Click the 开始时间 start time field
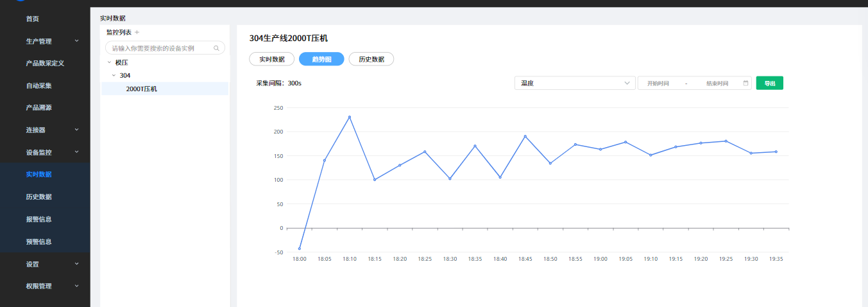This screenshot has height=307, width=868. [658, 83]
